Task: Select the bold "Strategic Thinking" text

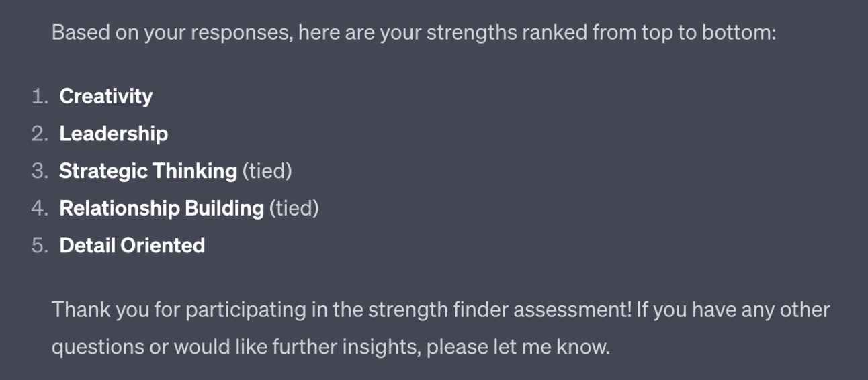Action: click(148, 171)
